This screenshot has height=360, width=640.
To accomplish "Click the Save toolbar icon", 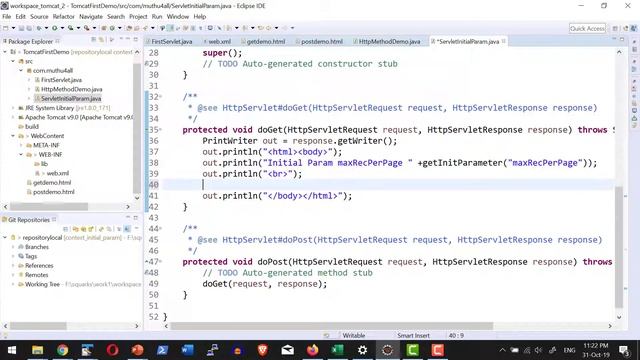I will [21, 28].
